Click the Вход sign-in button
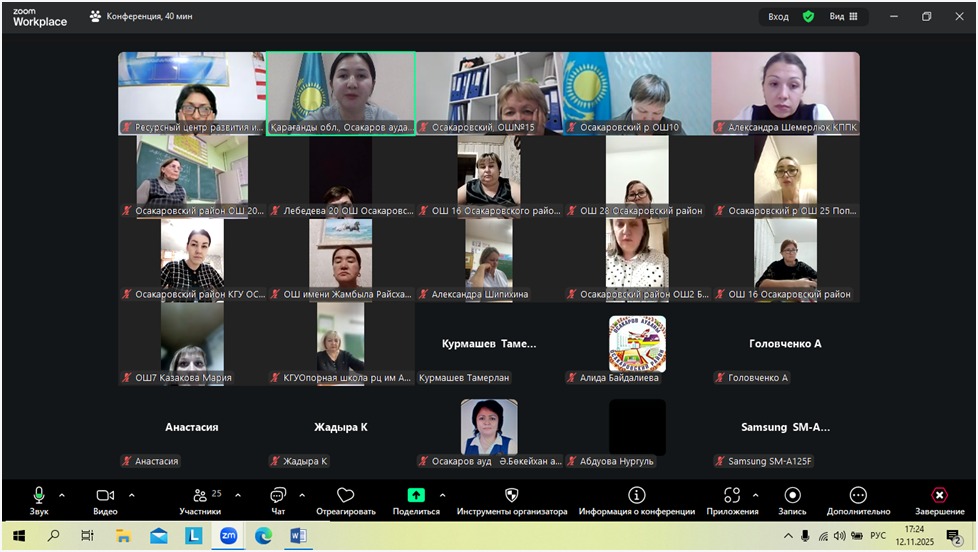Viewport: 978px width, 552px height. point(778,17)
